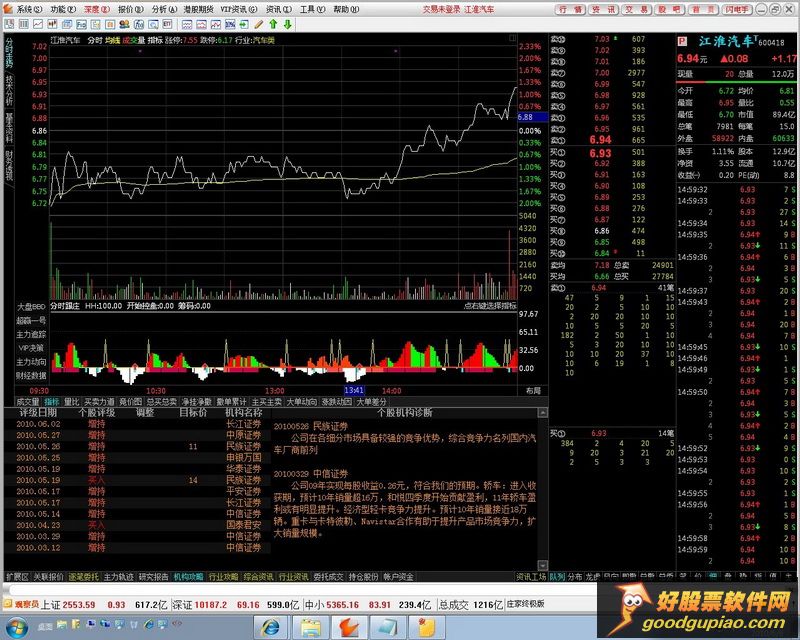
Task: Open the 分析 menu
Action: 164,9
